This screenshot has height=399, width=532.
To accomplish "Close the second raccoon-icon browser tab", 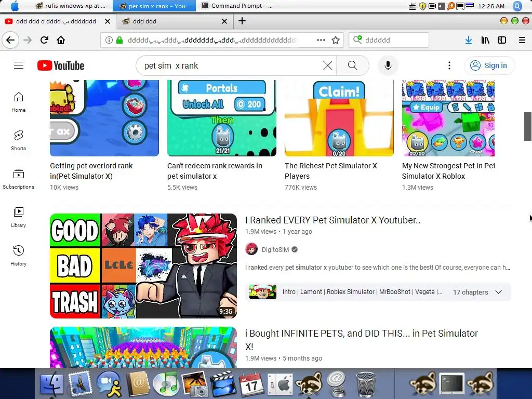I will pos(224,21).
